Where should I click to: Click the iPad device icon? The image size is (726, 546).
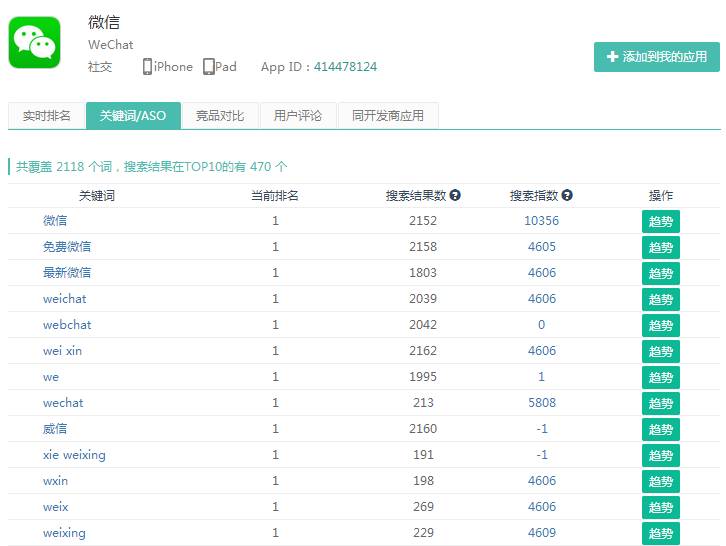click(209, 67)
